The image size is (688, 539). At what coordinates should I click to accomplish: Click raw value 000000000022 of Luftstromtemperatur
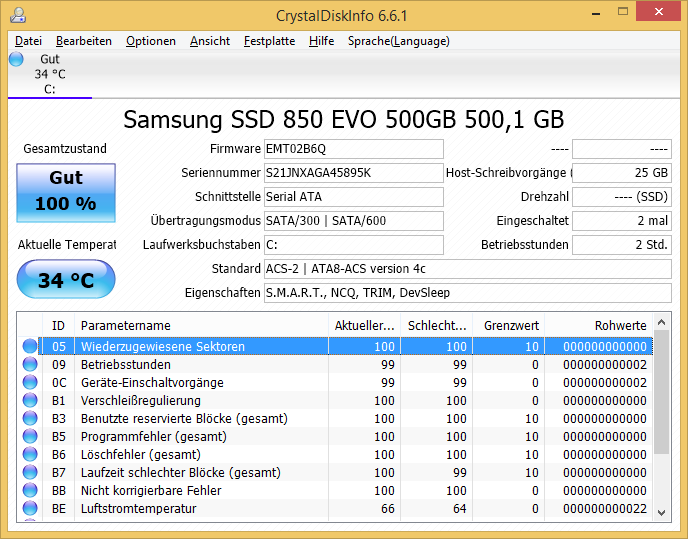tap(605, 508)
